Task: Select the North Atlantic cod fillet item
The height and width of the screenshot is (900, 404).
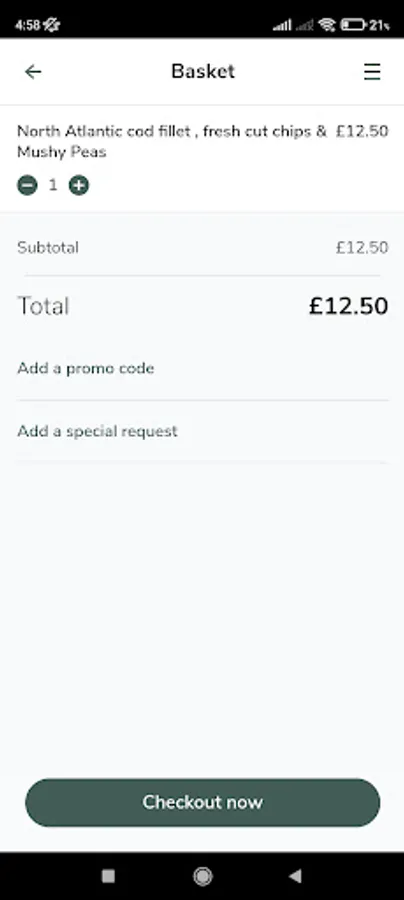Action: coord(172,142)
